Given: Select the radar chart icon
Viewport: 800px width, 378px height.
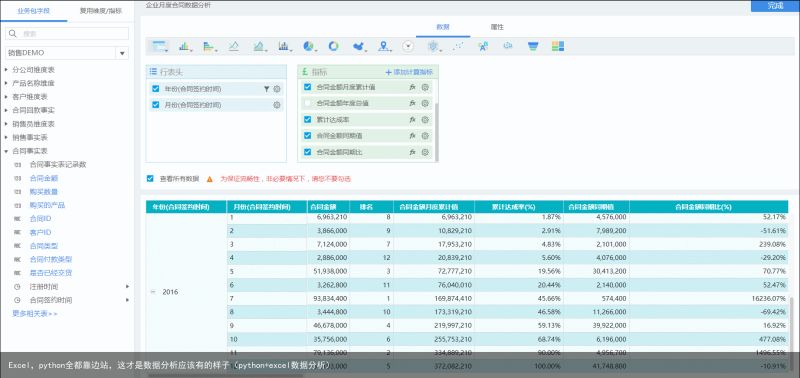Looking at the screenshot, I should [434, 46].
